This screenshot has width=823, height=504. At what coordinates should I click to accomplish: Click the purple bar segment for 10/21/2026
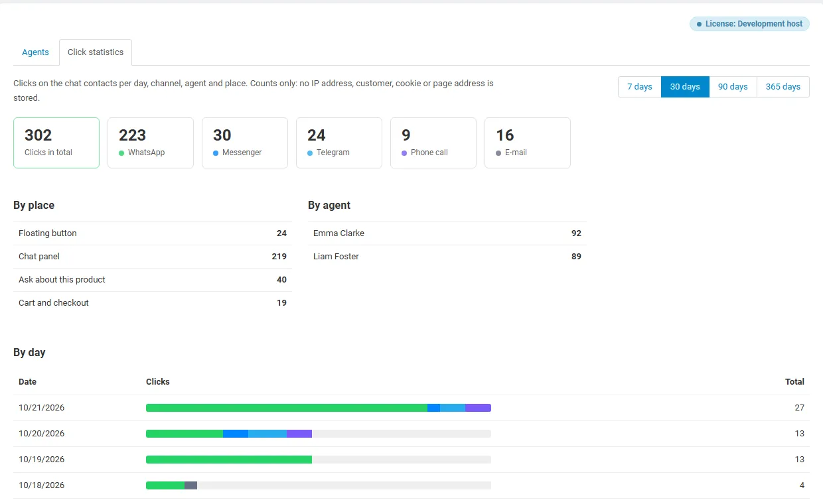pos(478,408)
